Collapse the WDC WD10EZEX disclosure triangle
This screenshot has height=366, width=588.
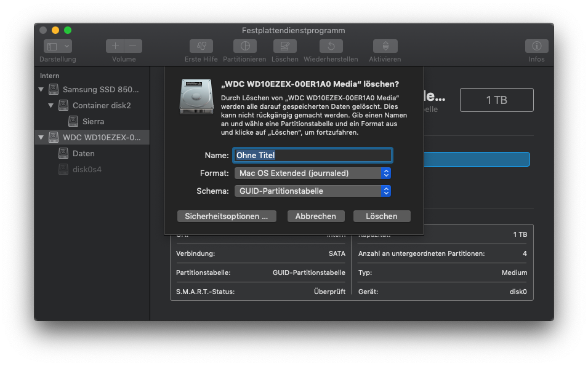(x=41, y=138)
